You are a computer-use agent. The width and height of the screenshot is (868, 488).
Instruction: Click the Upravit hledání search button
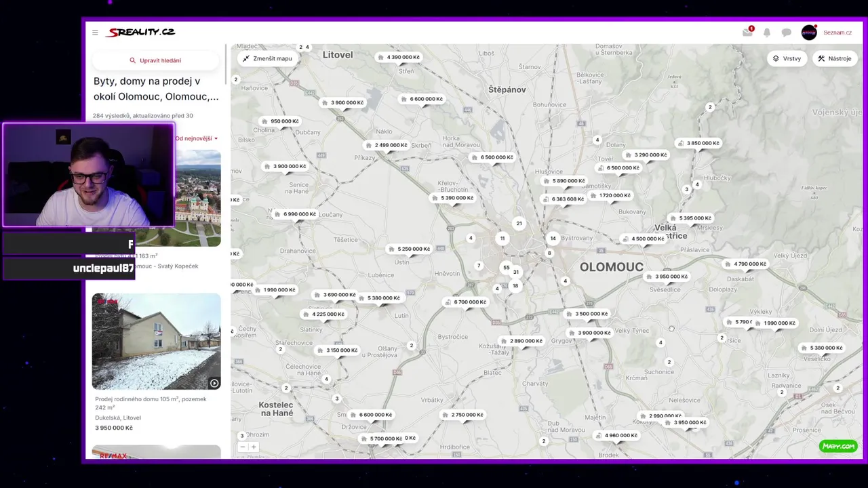tap(156, 60)
